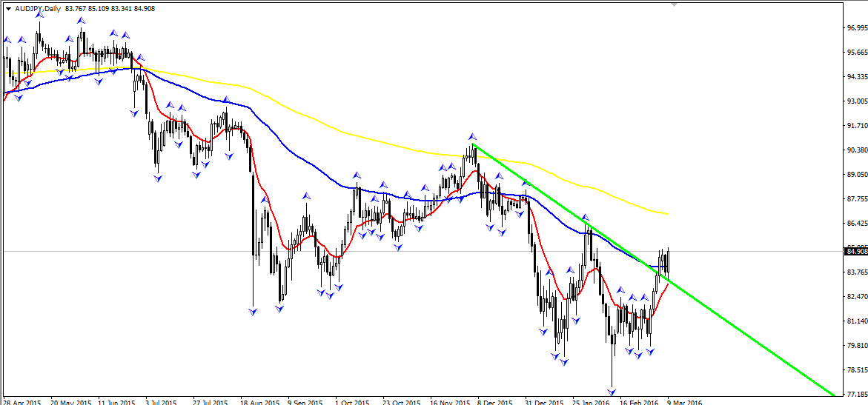The width and height of the screenshot is (868, 405).
Task: Click the 79.810 price axis label
Action: click(x=856, y=346)
